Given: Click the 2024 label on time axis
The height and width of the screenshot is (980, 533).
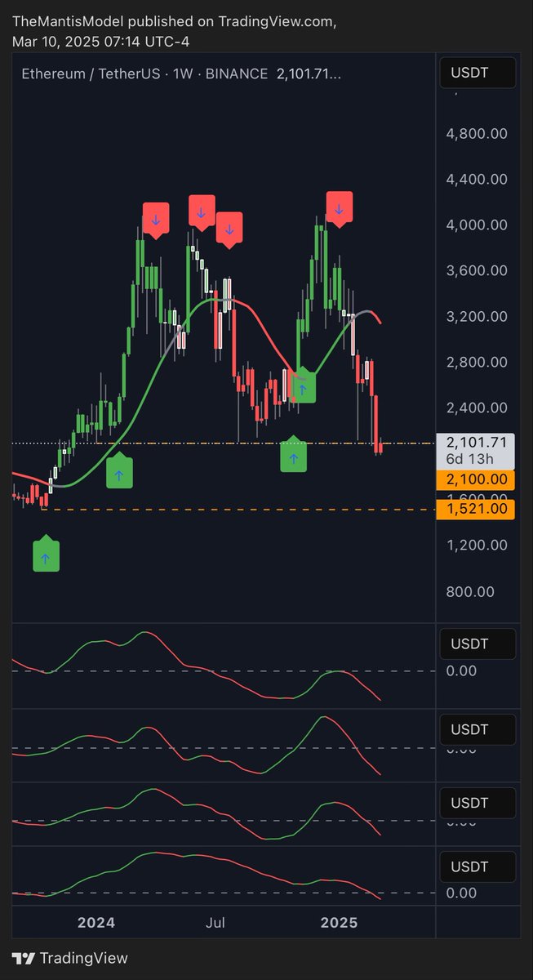Looking at the screenshot, I should [x=96, y=923].
